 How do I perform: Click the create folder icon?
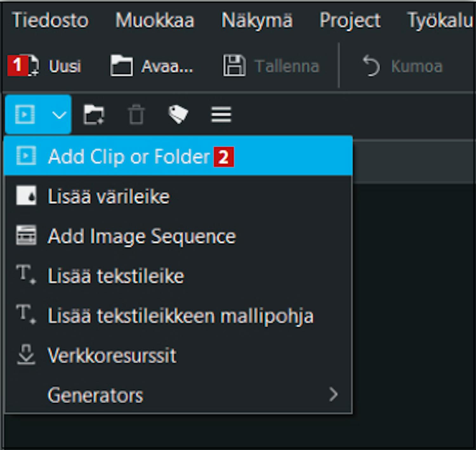[x=94, y=114]
